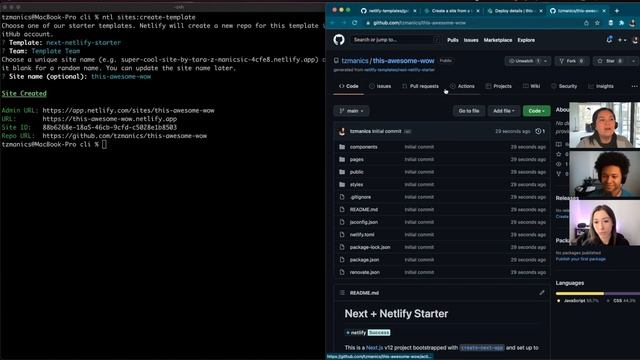Close the 'Deploy details' browser tab
Screen dimensions: 640x360
[x=541, y=11]
